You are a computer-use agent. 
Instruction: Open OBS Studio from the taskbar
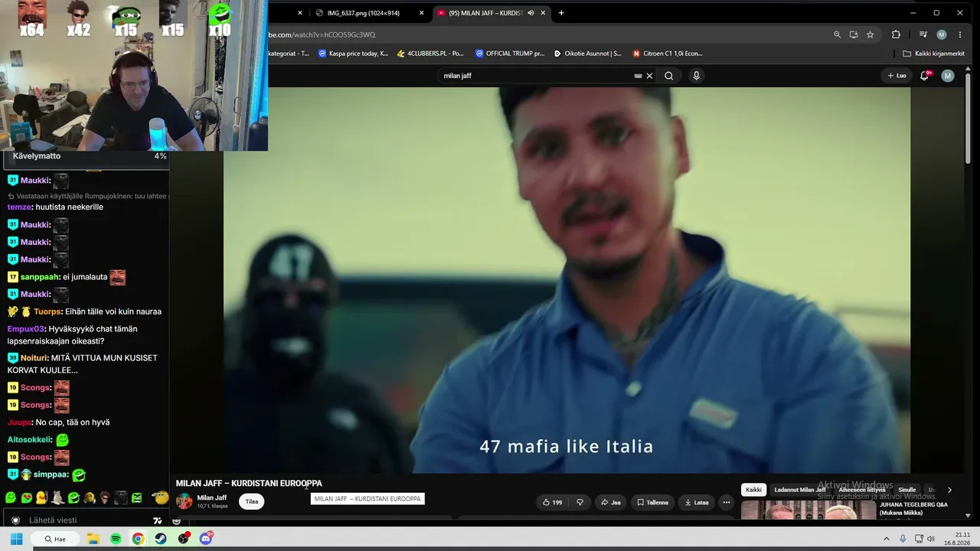coord(183,539)
